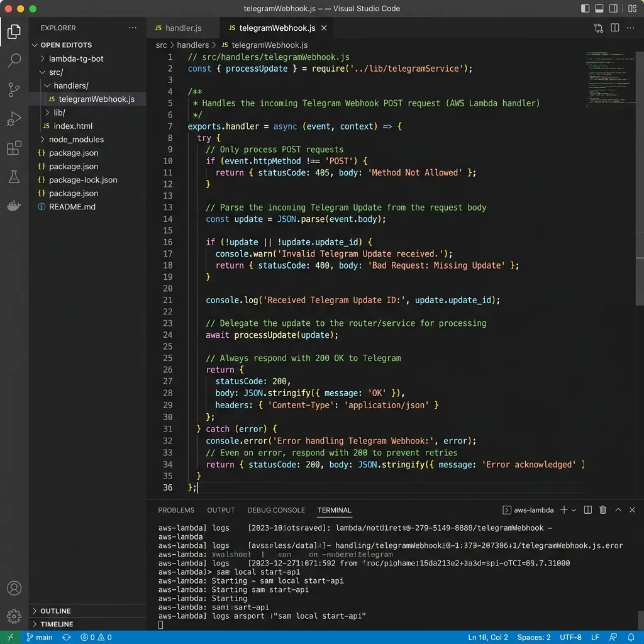Screen dimensions: 644x644
Task: Customize layout icon in title bar
Action: 633,9
